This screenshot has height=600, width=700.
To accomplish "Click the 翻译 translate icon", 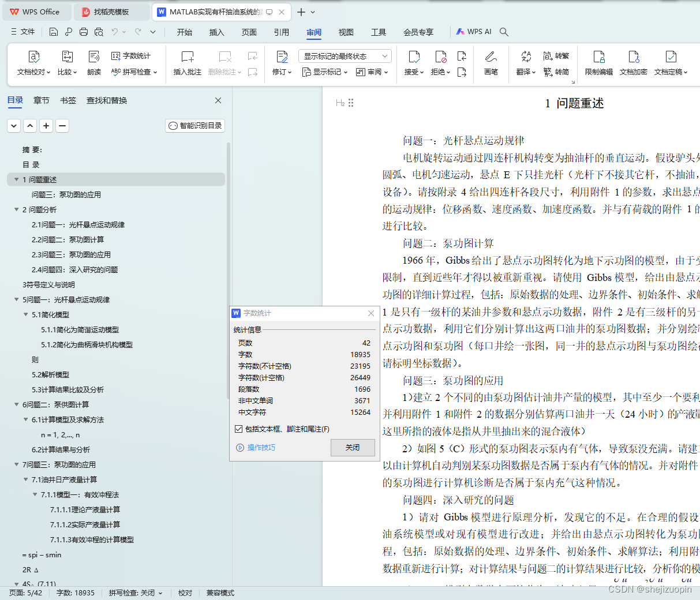I will coord(526,57).
